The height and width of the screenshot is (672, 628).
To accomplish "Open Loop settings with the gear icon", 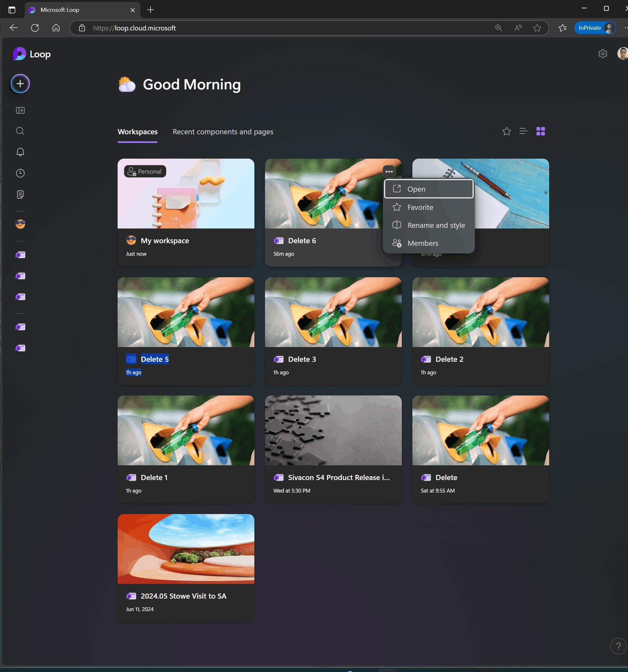I will pos(603,54).
